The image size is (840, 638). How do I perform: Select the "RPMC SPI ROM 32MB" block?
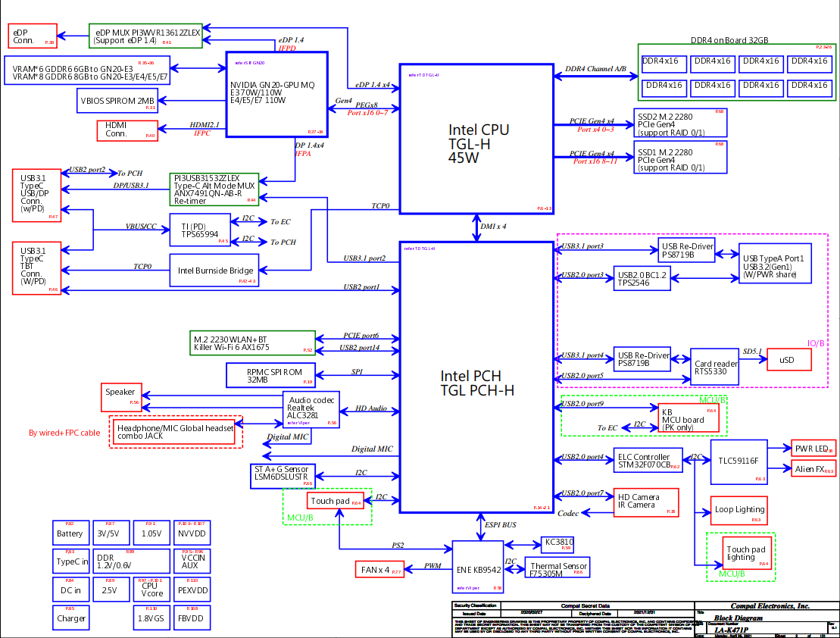click(x=270, y=375)
